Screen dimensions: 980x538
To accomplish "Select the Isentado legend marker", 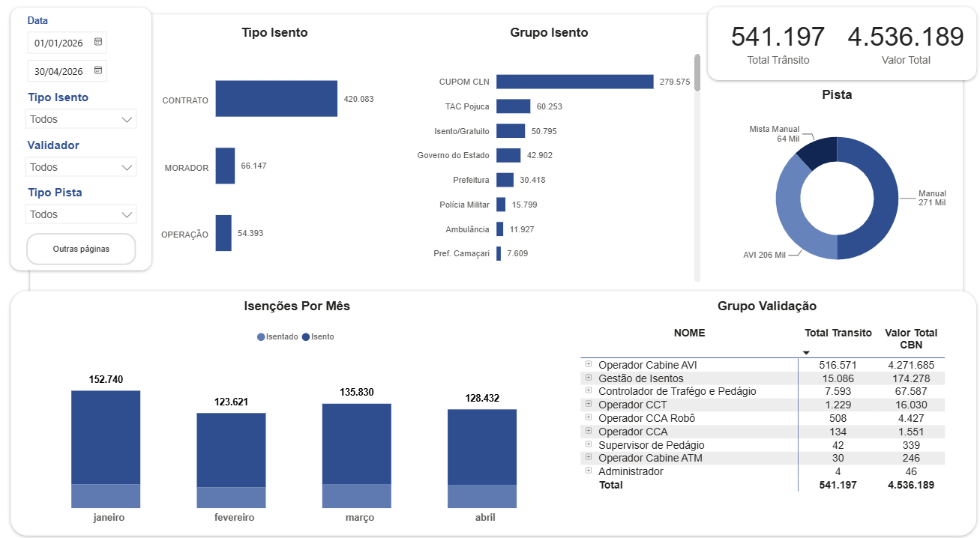I will pyautogui.click(x=261, y=337).
